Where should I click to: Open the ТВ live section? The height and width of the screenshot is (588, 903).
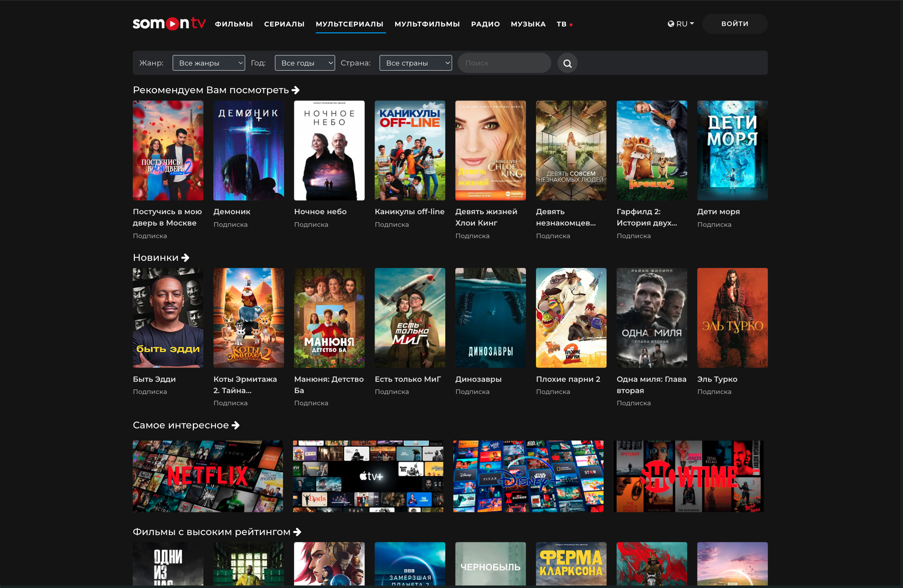tap(562, 24)
